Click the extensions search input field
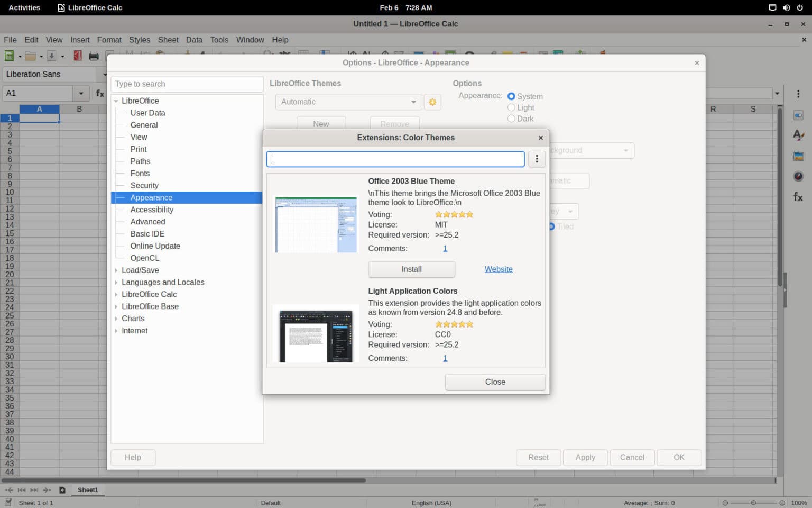This screenshot has width=812, height=508. [x=395, y=159]
